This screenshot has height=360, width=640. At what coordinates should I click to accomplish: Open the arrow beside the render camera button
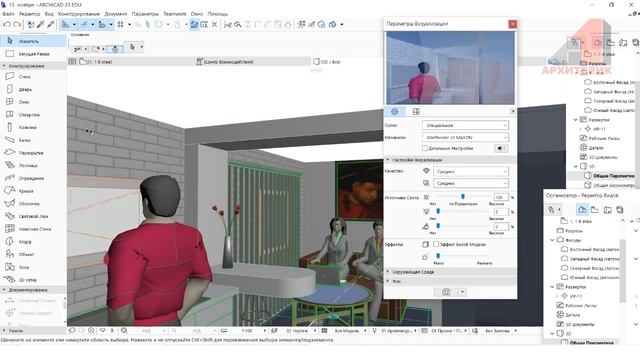[462, 292]
